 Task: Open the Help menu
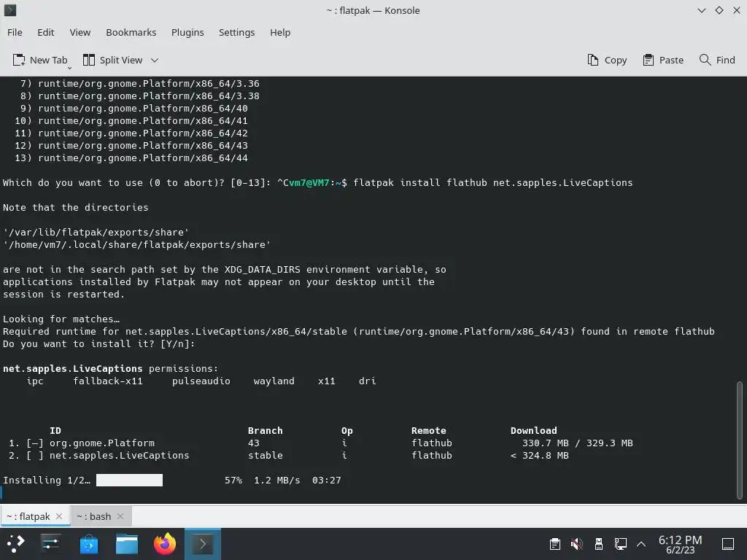click(280, 32)
